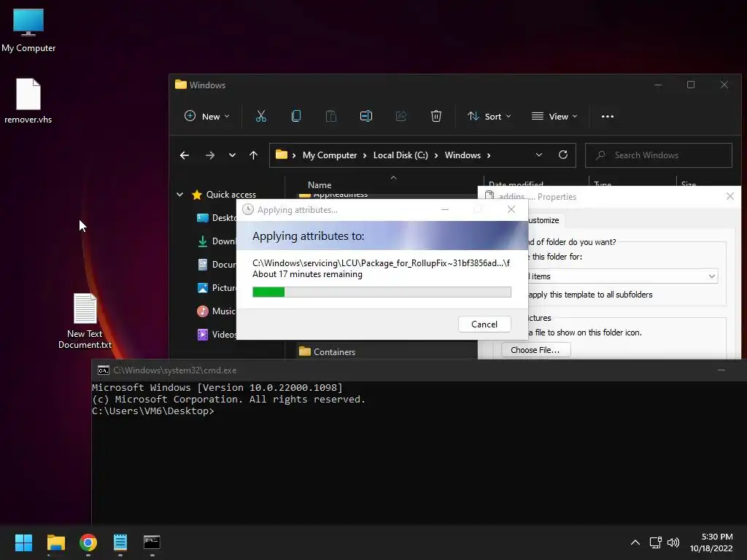Image resolution: width=747 pixels, height=560 pixels.
Task: Open network status tray icon
Action: tap(655, 542)
